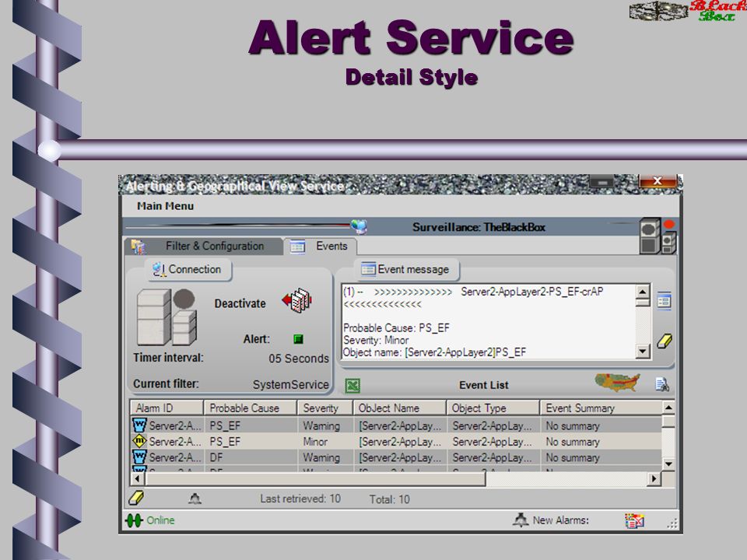Open event details view icon beside message
747x560 pixels.
tap(664, 300)
